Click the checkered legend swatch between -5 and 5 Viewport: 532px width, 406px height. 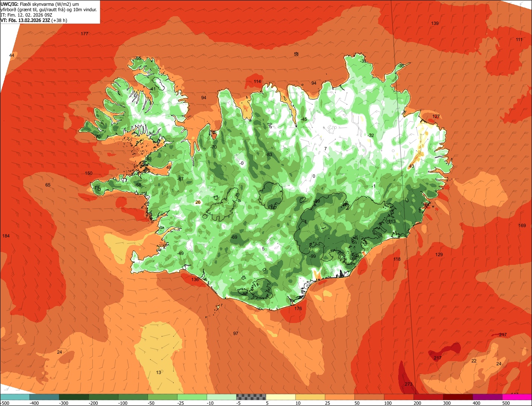pos(251,397)
